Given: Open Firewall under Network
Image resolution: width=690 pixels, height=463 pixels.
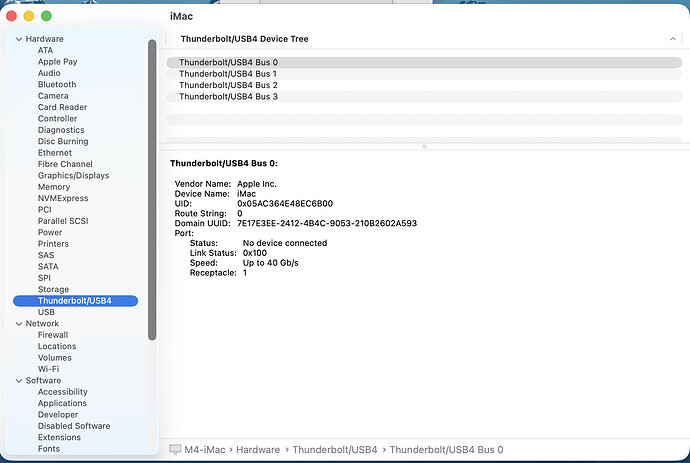Looking at the screenshot, I should tap(53, 335).
